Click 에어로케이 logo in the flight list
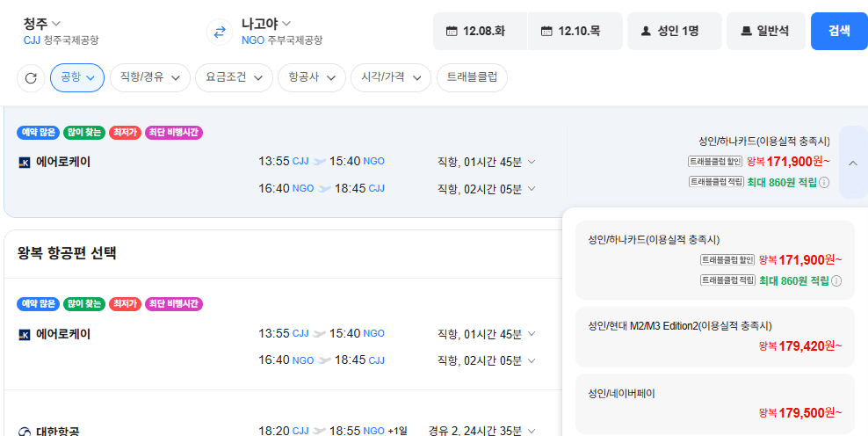Image resolution: width=868 pixels, height=436 pixels. pos(25,335)
